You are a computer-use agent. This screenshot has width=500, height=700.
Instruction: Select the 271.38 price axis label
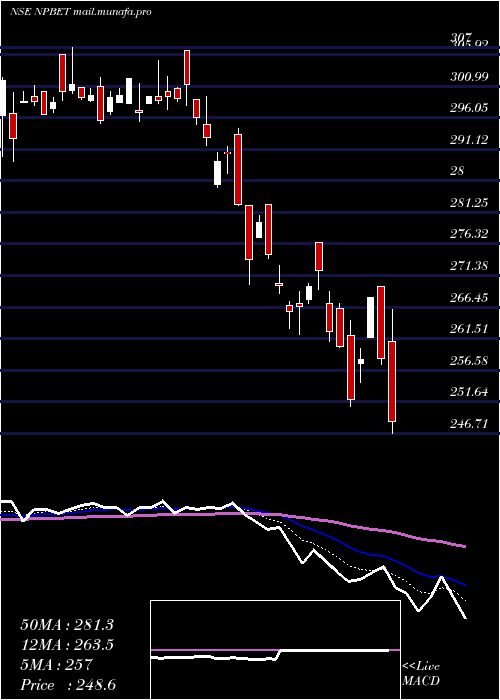coord(469,266)
